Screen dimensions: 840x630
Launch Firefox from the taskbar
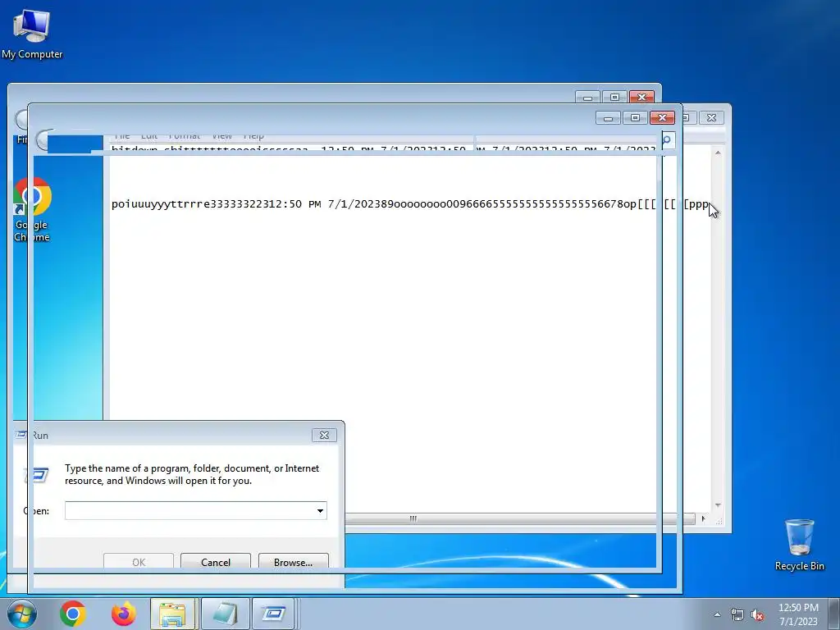pyautogui.click(x=124, y=614)
